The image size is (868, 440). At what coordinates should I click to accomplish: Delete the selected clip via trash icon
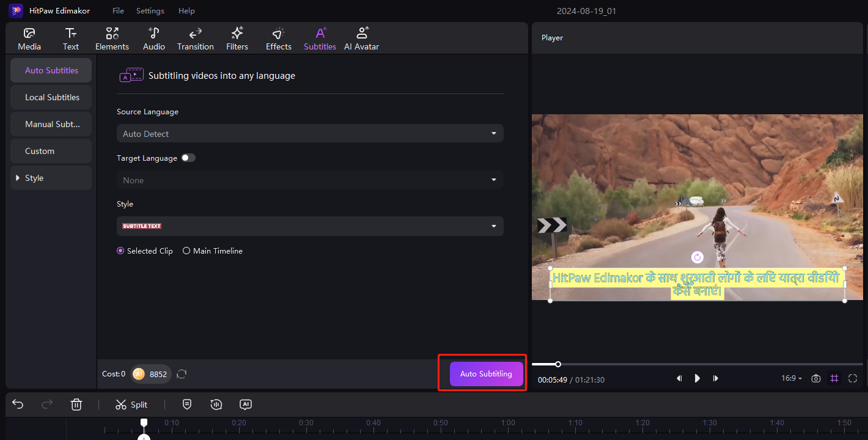pyautogui.click(x=76, y=405)
